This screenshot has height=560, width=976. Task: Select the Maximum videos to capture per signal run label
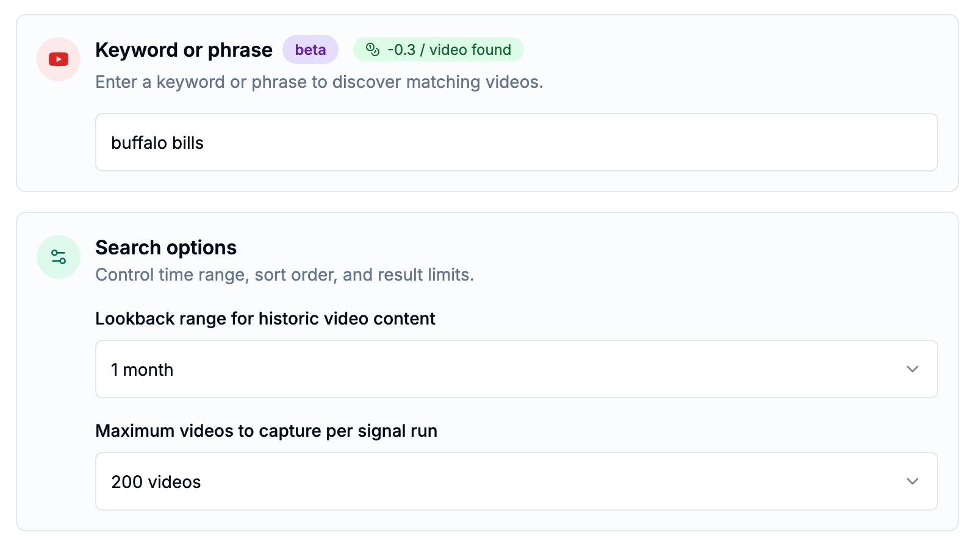[x=267, y=431]
